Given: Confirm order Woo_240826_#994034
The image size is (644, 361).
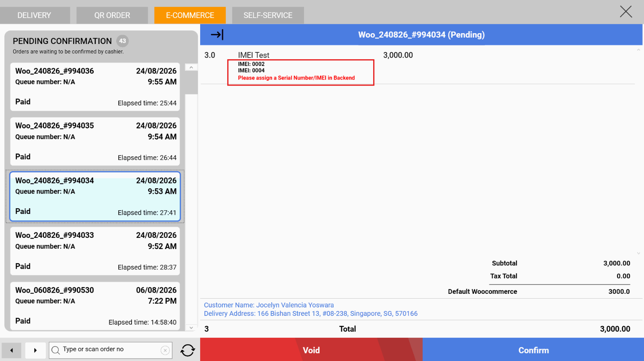Looking at the screenshot, I should pos(533,350).
